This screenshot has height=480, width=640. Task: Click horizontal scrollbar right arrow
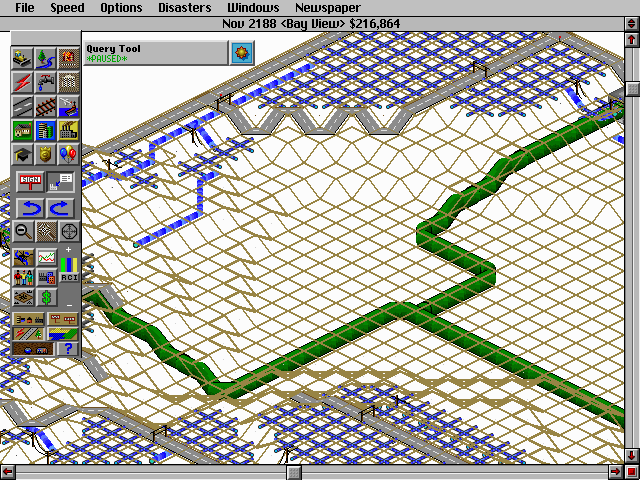[617, 472]
